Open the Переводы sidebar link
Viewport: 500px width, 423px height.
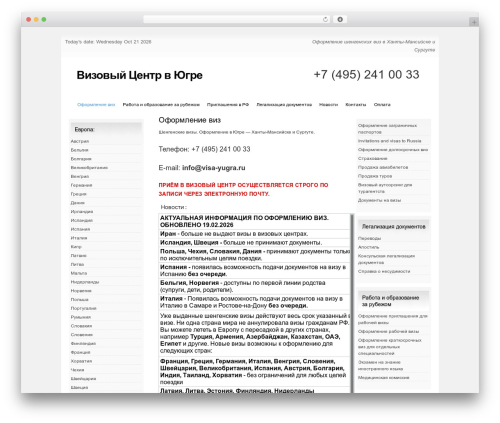370,238
